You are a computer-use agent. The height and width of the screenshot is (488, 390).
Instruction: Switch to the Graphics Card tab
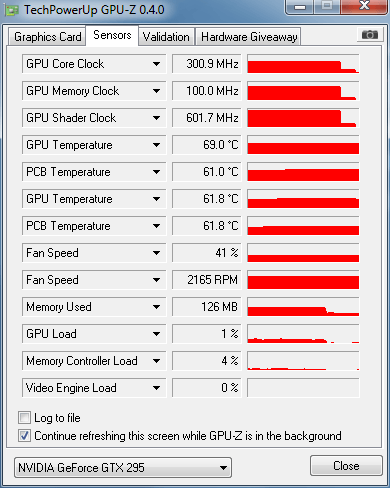pos(47,37)
